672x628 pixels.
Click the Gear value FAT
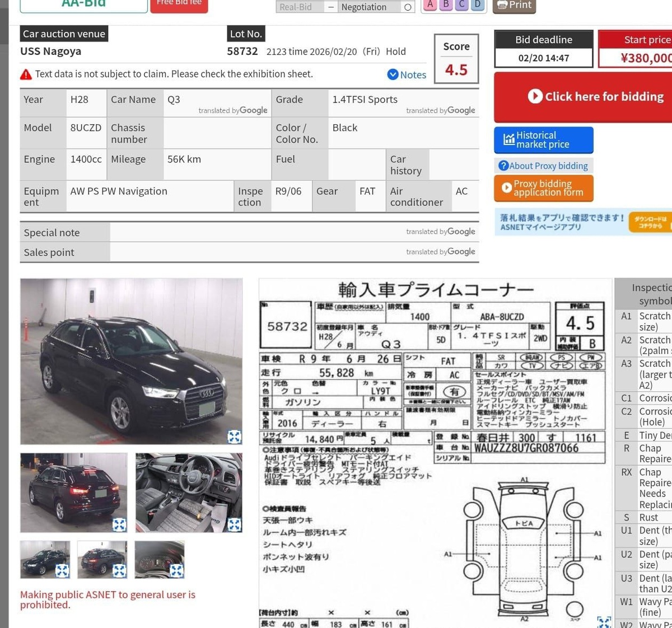(x=367, y=191)
